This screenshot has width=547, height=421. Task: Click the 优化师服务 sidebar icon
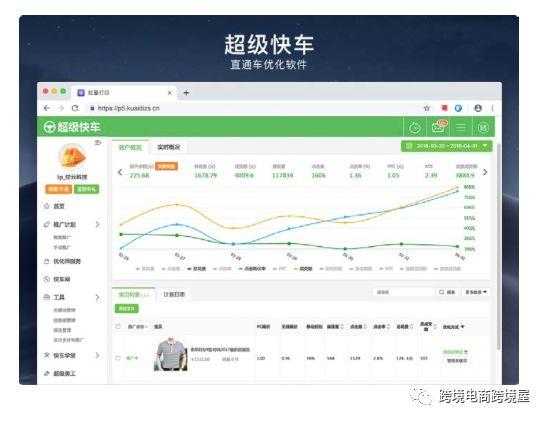(x=47, y=261)
